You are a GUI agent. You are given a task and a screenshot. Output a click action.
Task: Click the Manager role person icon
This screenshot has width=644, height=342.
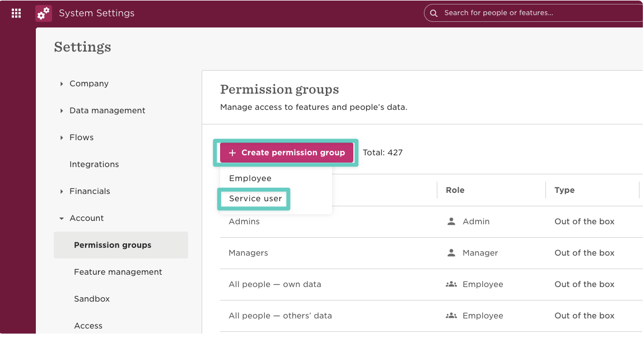[451, 253]
